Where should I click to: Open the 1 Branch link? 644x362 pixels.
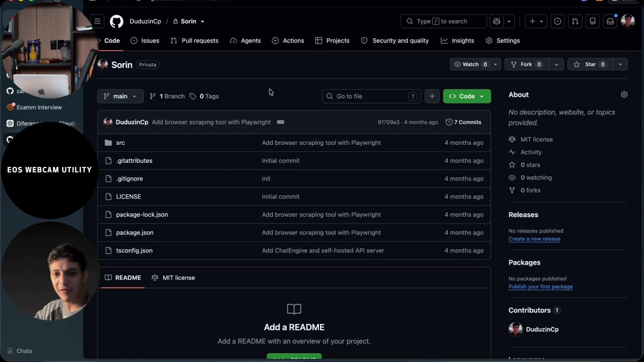(167, 96)
